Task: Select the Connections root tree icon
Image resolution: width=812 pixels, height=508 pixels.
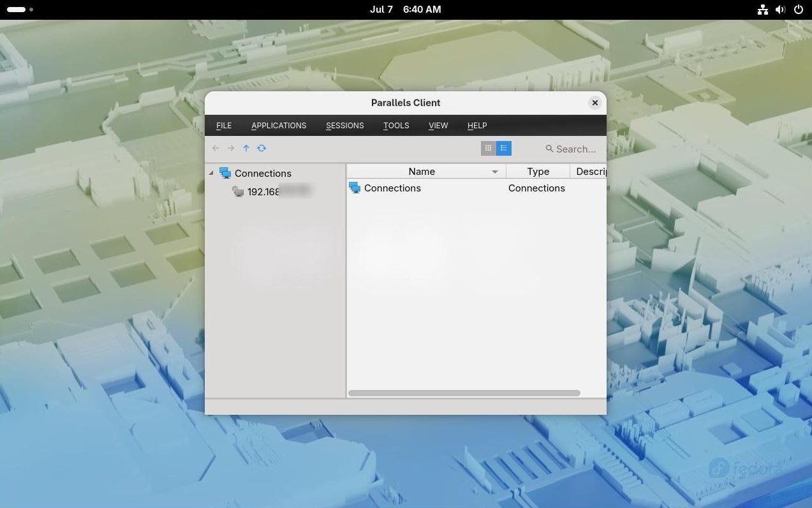Action: point(225,173)
